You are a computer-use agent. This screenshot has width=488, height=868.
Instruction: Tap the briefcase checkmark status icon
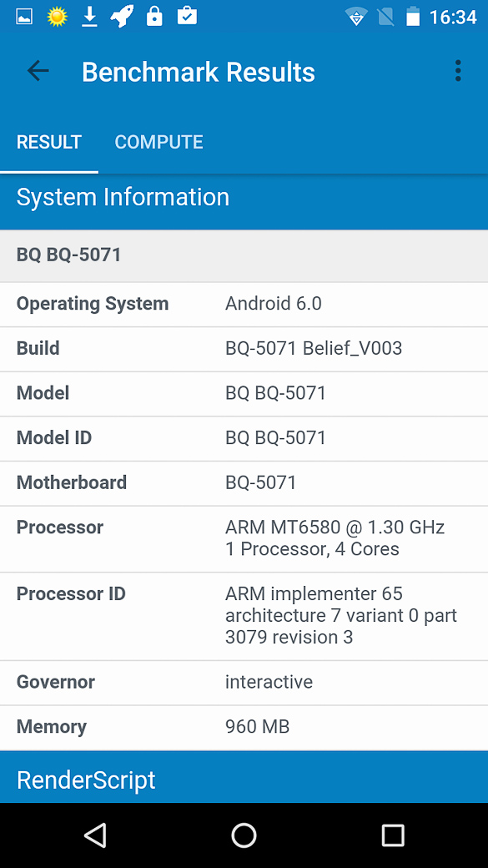(x=187, y=16)
